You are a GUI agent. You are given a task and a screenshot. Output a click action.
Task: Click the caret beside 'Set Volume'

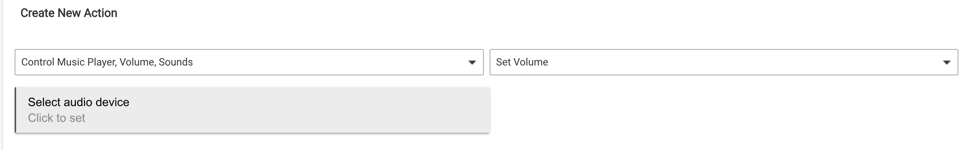click(x=947, y=62)
